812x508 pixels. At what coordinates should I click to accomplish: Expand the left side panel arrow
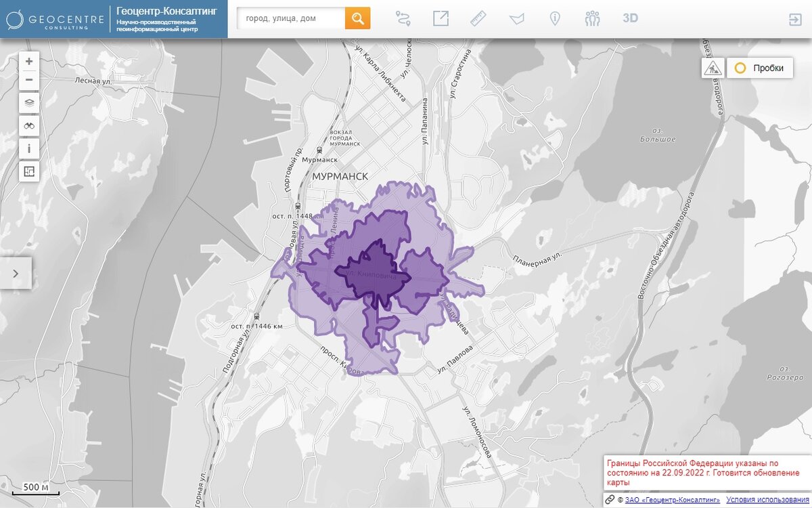pos(16,273)
